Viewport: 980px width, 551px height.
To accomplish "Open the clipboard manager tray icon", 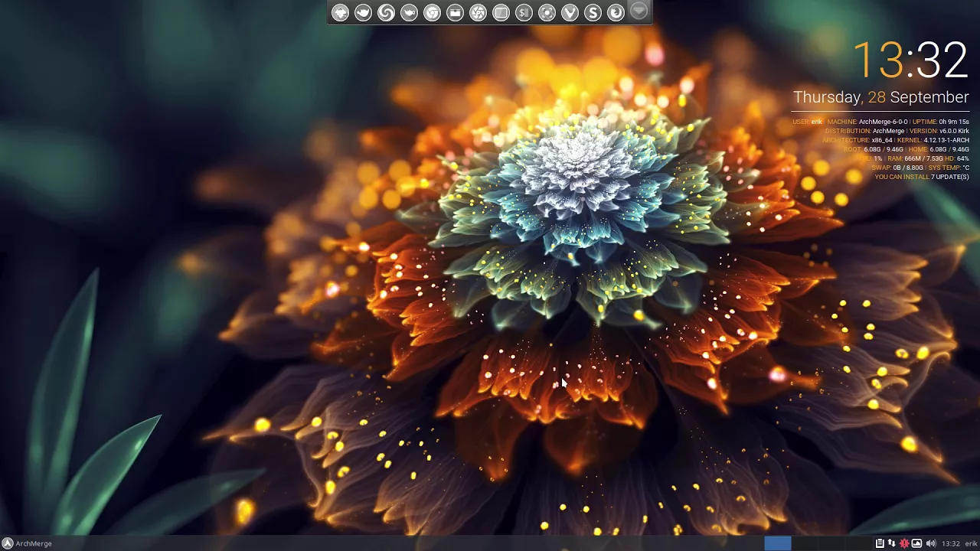I will (880, 543).
